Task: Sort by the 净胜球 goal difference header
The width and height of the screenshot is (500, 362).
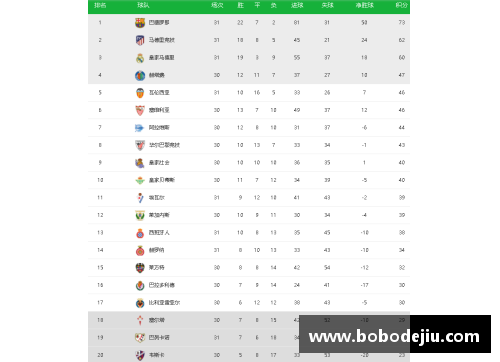Action: 364,5
